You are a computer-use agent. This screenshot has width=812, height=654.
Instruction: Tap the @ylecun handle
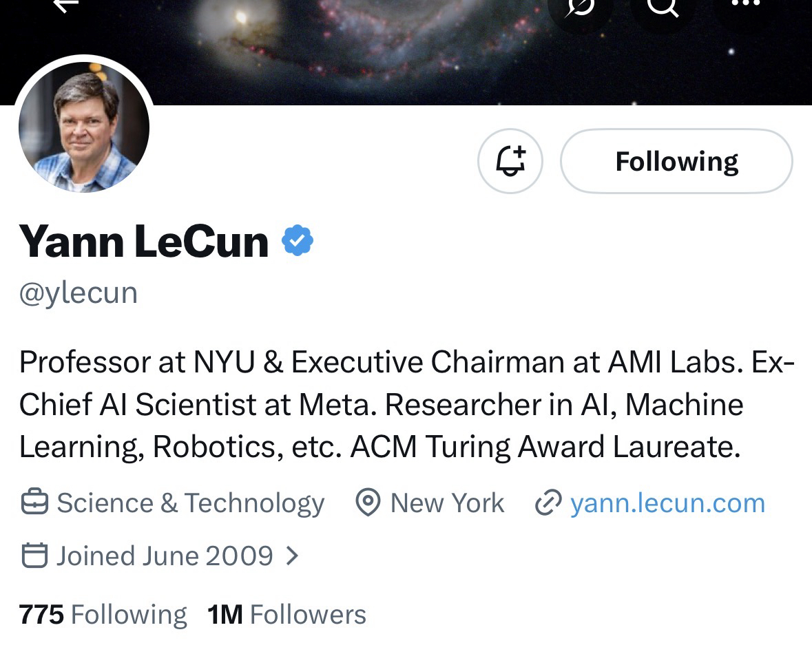tap(79, 293)
